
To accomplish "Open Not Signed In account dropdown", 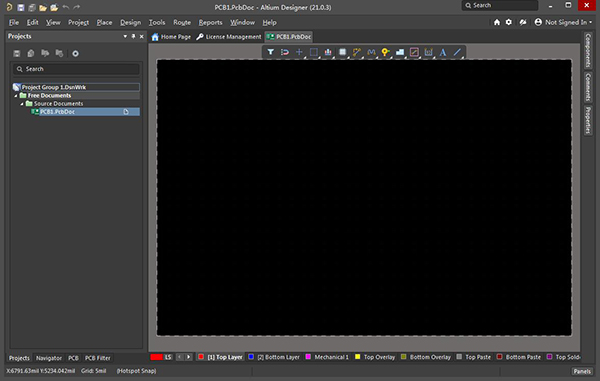I will [563, 22].
